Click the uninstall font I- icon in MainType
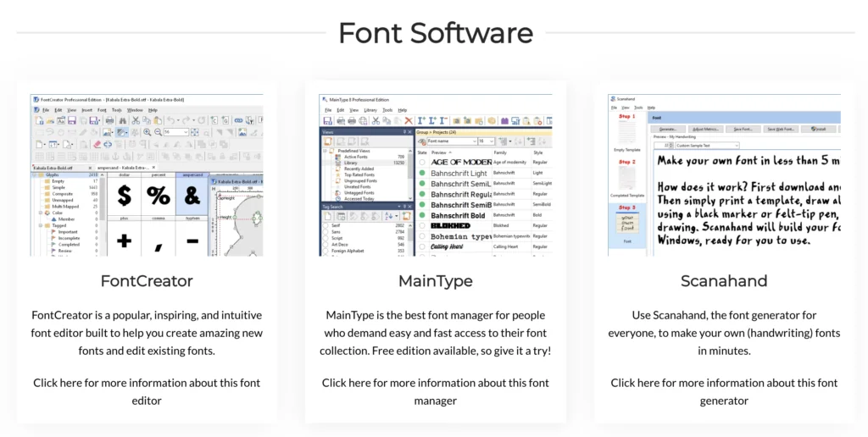 (443, 120)
